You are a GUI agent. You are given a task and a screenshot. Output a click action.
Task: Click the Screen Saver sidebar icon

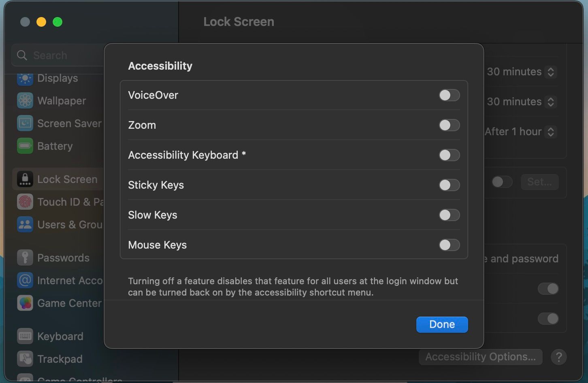pos(25,123)
